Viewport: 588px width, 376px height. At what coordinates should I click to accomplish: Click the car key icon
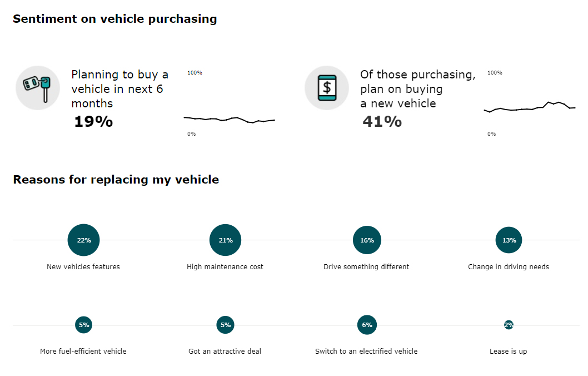37,87
